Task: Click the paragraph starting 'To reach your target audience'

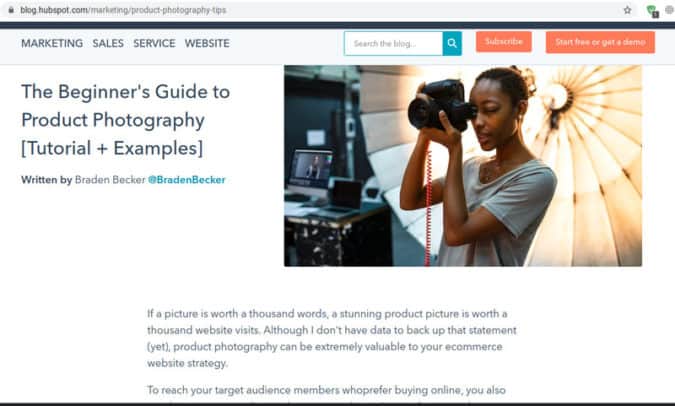Action: click(326, 390)
